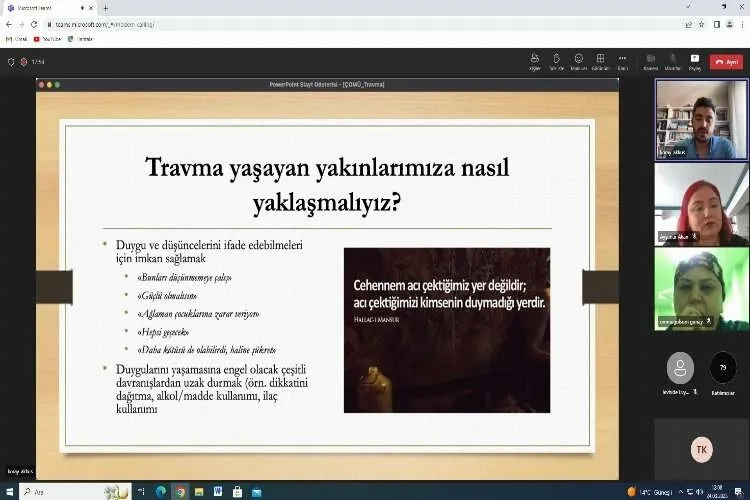Click the red Ayrıl leave button

click(x=727, y=61)
